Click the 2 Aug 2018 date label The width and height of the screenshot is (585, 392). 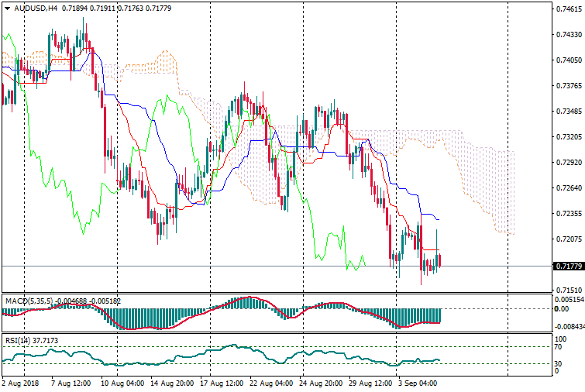tap(20, 383)
